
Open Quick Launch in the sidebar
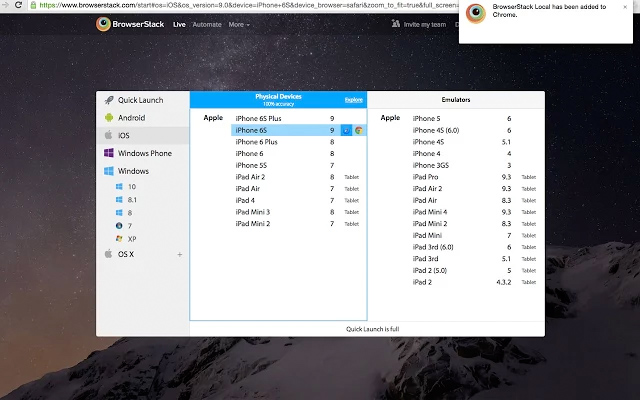coord(141,100)
